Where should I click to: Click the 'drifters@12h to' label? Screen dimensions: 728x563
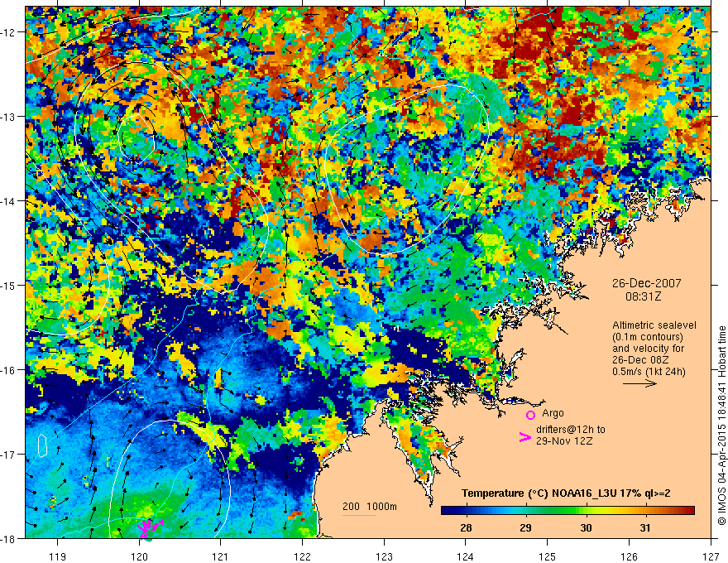tap(571, 429)
